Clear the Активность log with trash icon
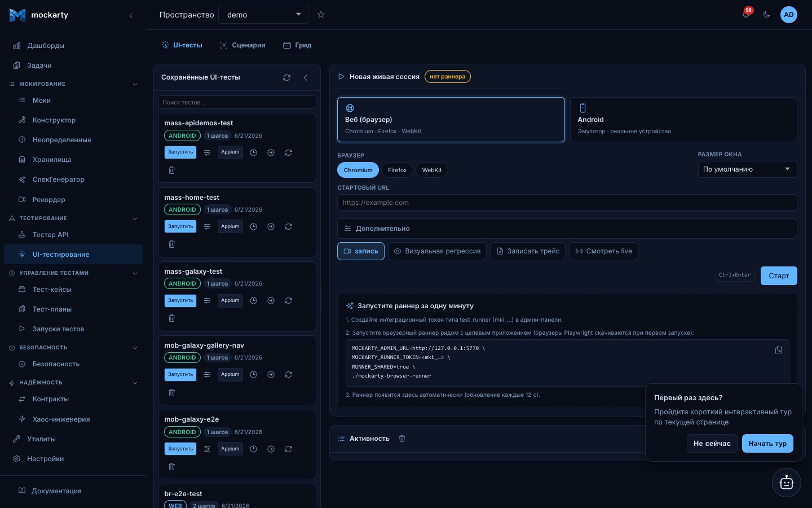This screenshot has height=508, width=812. [402, 439]
